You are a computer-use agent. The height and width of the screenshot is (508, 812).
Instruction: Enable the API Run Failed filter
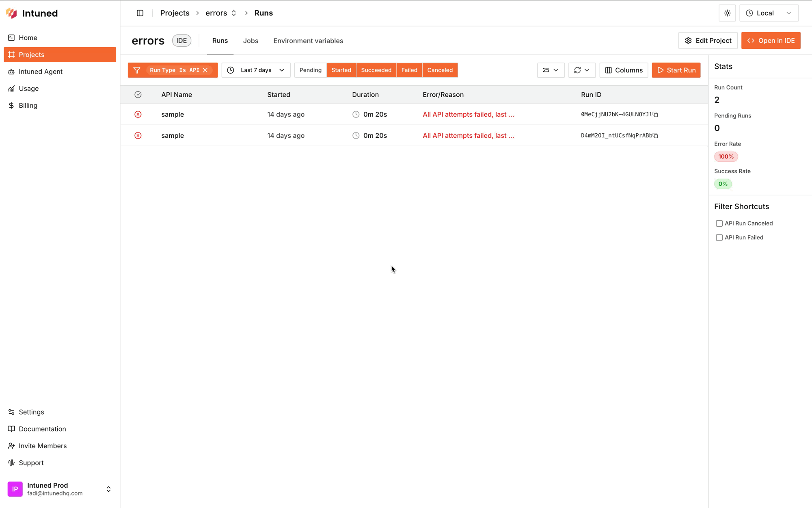719,237
